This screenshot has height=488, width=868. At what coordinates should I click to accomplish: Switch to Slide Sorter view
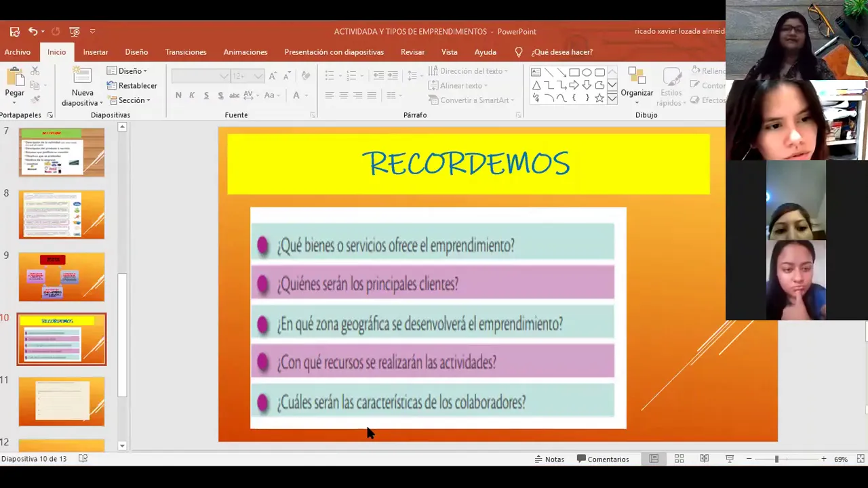point(679,459)
